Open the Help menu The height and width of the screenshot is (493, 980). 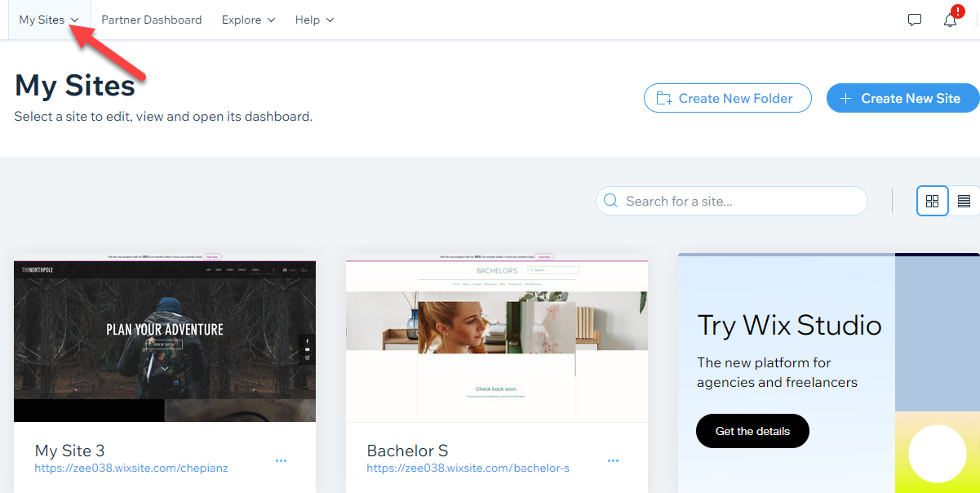coord(314,20)
